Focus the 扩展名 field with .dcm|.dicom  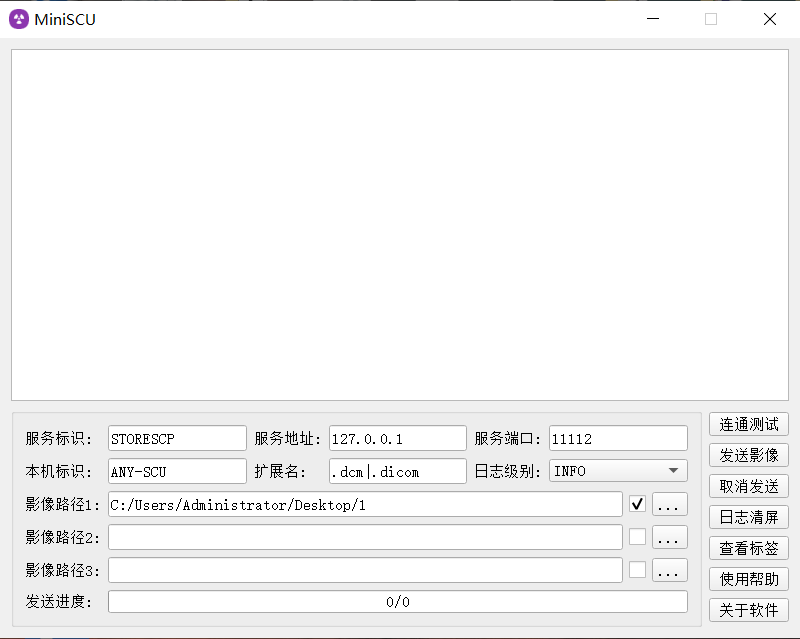398,471
